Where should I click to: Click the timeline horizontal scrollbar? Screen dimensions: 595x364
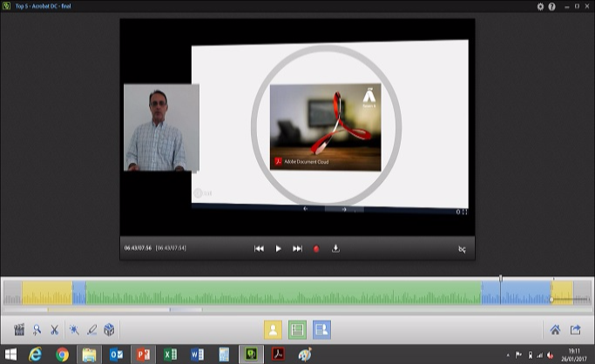(x=298, y=310)
